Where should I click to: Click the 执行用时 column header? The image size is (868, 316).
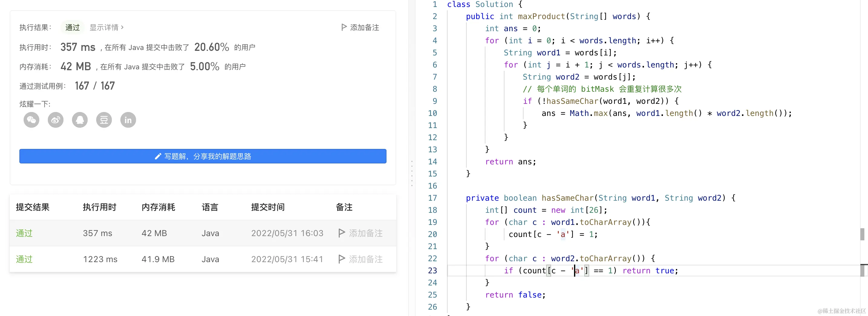[x=100, y=207]
